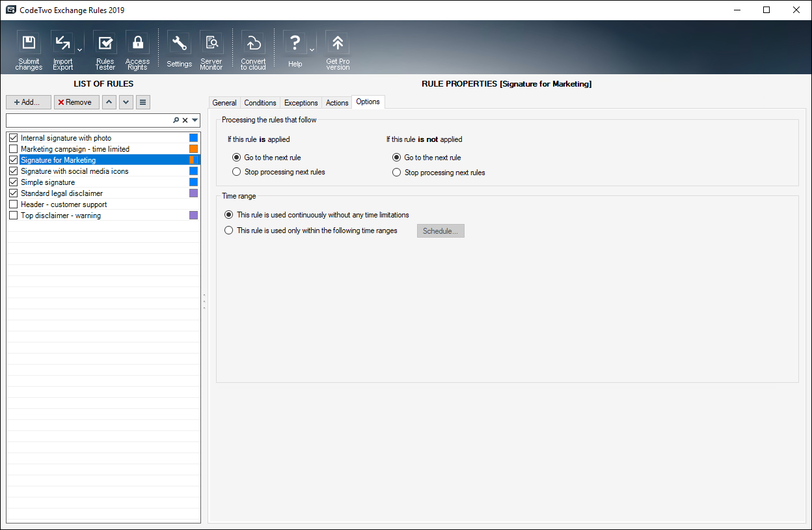Image resolution: width=812 pixels, height=530 pixels.
Task: Select rule used continuously without time limitations
Action: pyautogui.click(x=228, y=215)
